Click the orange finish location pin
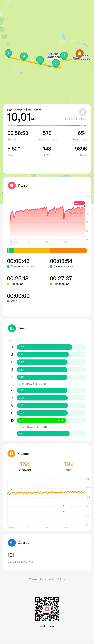The height and width of the screenshot is (644, 94). (79, 54)
